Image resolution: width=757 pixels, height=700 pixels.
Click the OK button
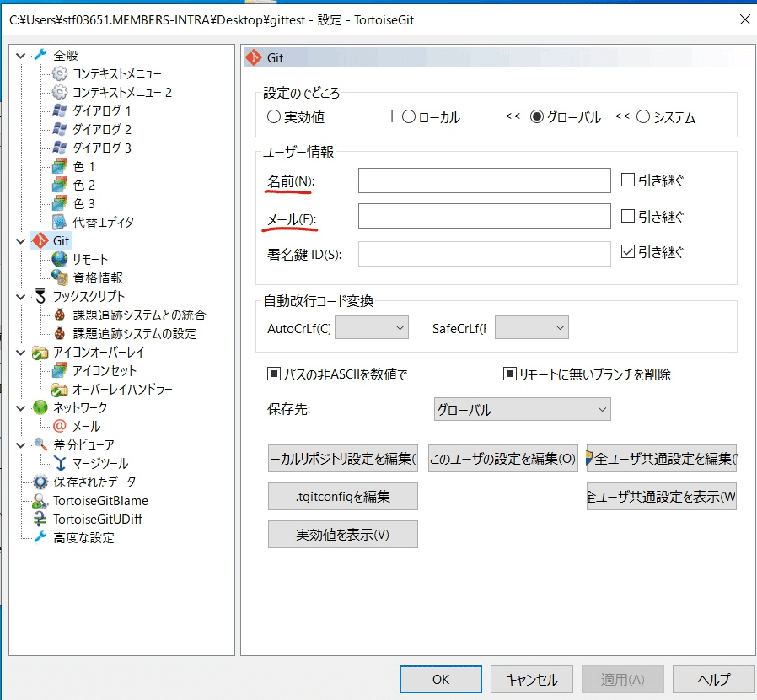point(441,679)
